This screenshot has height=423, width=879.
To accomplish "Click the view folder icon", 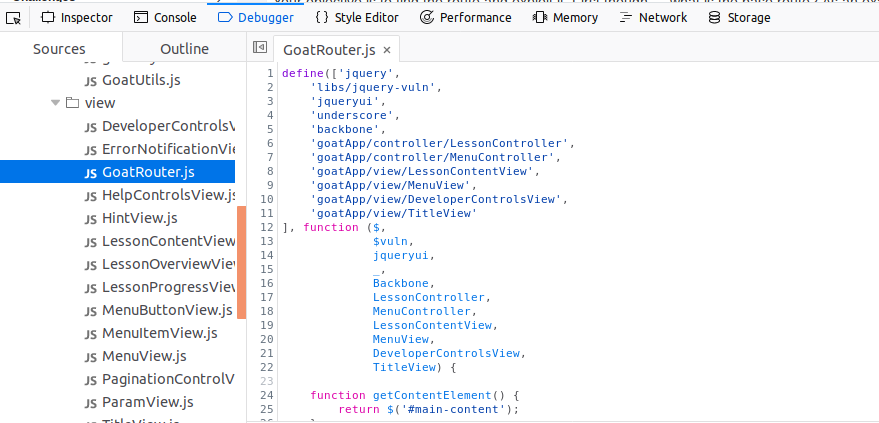I will point(72,103).
